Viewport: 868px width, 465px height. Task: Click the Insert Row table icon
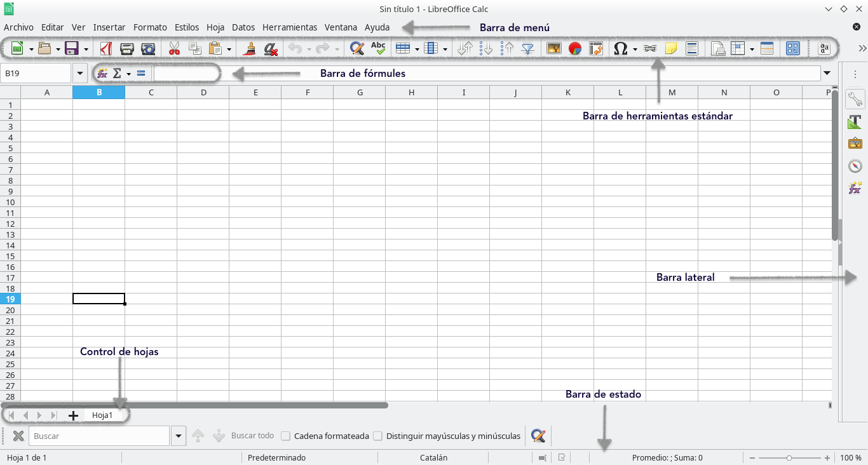pos(403,48)
